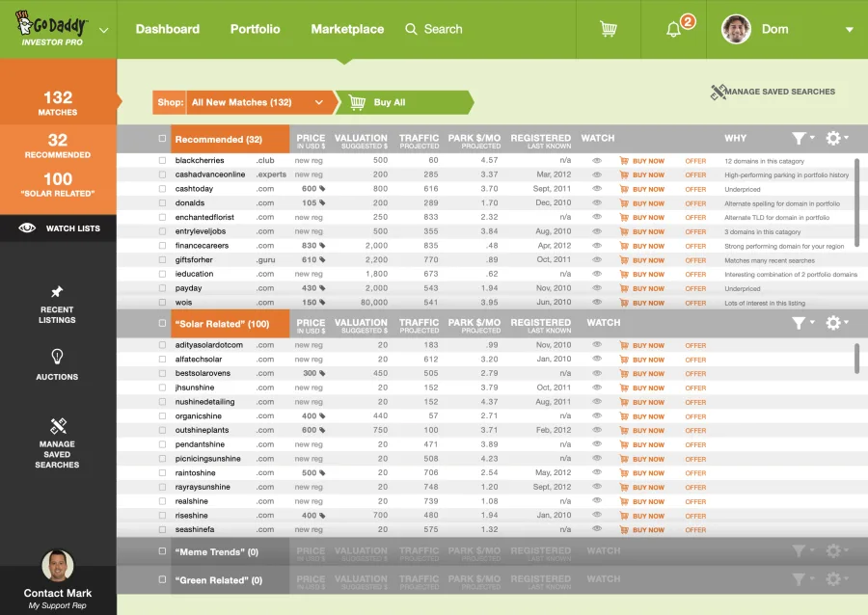Image resolution: width=868 pixels, height=615 pixels.
Task: Watch adityasolardotcom with eye icon
Action: (x=597, y=344)
